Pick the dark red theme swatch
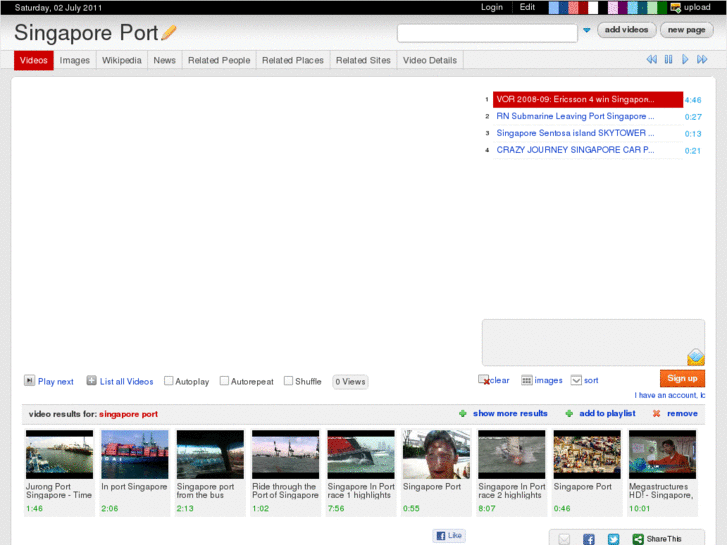 tap(583, 7)
